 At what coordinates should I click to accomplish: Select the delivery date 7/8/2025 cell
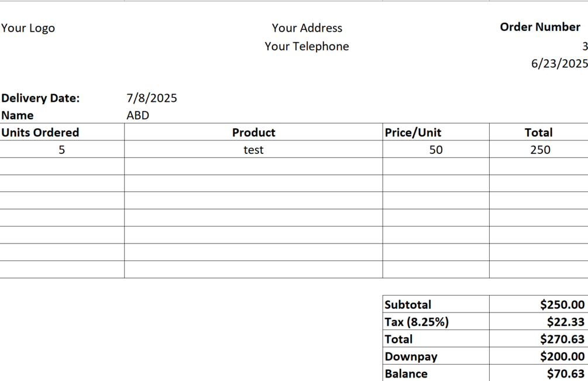152,98
